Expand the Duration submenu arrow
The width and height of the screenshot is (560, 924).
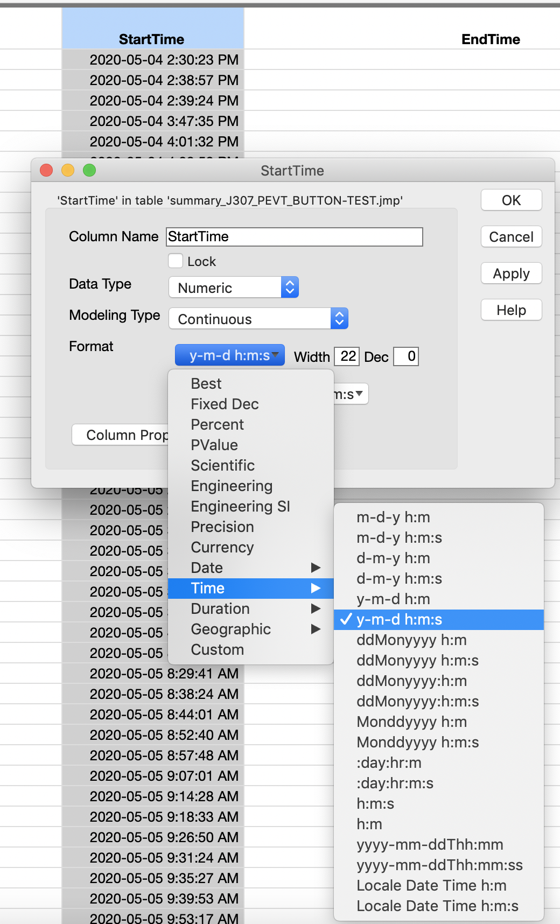click(x=316, y=608)
